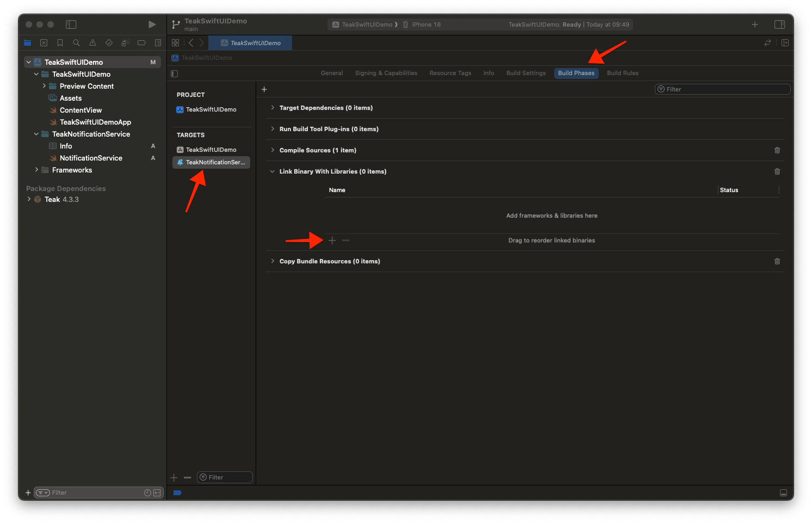
Task: Open the bookmark navigator
Action: pos(60,43)
